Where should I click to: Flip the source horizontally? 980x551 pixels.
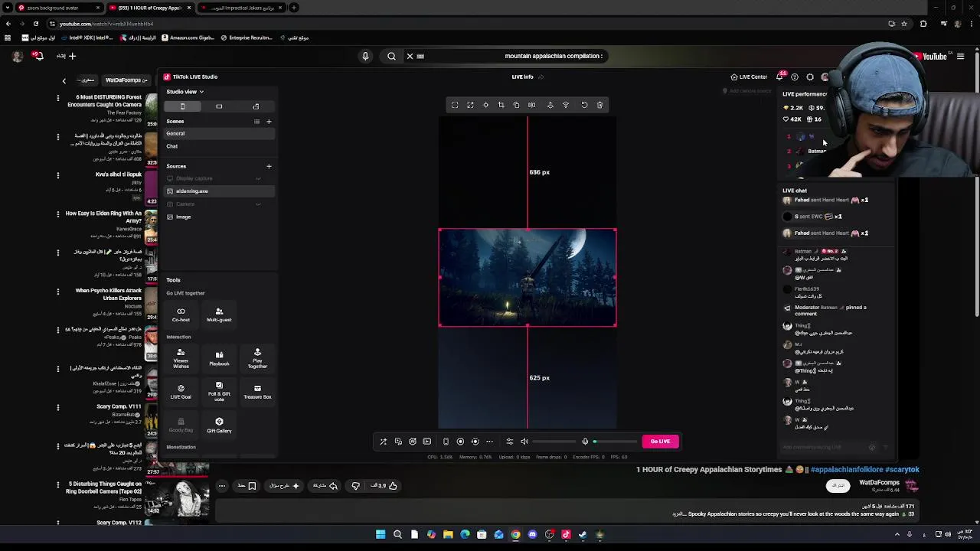click(531, 105)
